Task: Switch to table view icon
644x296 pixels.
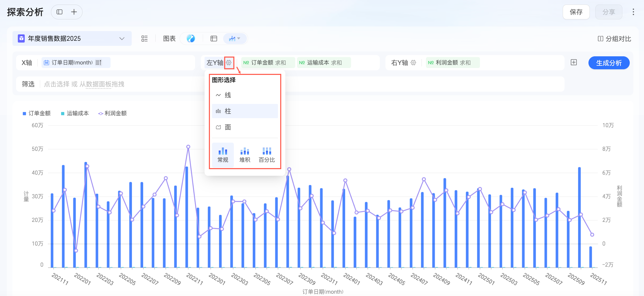Action: tap(213, 38)
